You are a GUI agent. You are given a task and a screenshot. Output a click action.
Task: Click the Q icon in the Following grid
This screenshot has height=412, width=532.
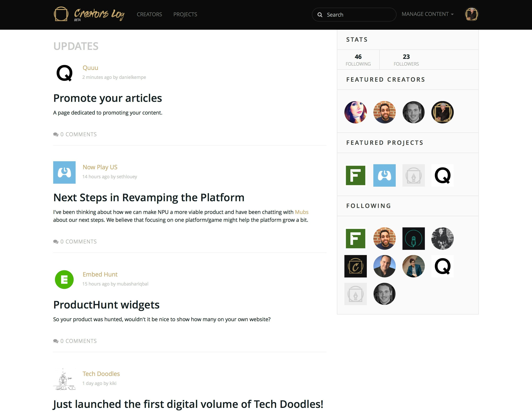[442, 266]
